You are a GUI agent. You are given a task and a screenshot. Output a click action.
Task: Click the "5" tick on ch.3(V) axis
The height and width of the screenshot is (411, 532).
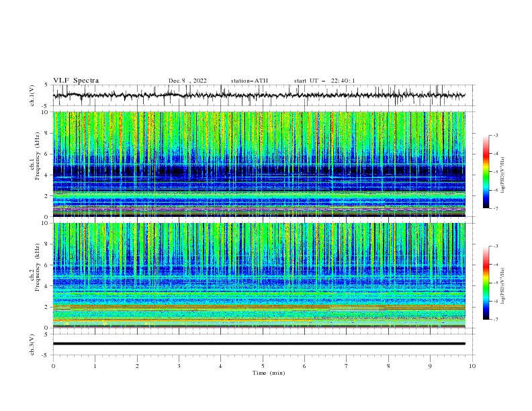pos(46,334)
